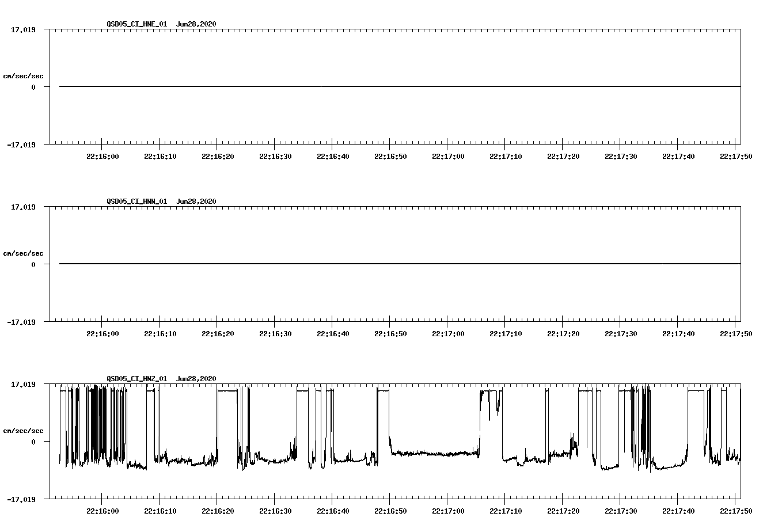Click 22:17:20 on the HNZ time axis

563,511
